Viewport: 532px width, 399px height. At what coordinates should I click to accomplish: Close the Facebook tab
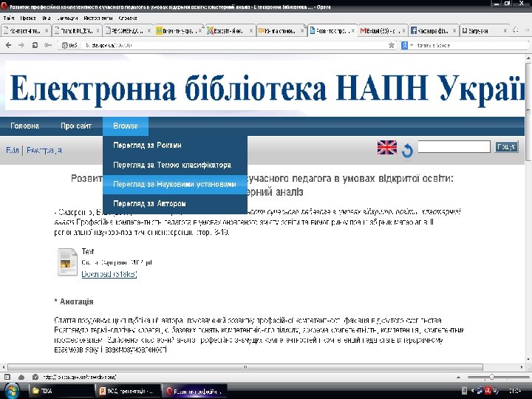point(454,31)
